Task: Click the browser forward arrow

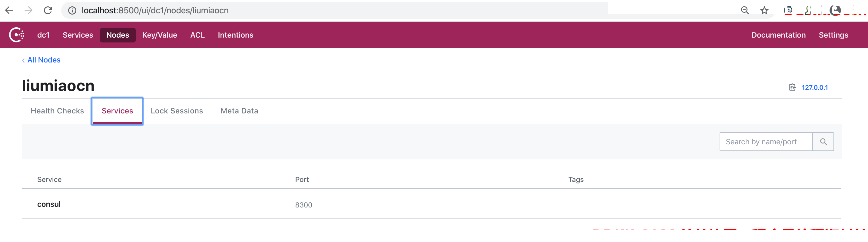Action: coord(29,11)
